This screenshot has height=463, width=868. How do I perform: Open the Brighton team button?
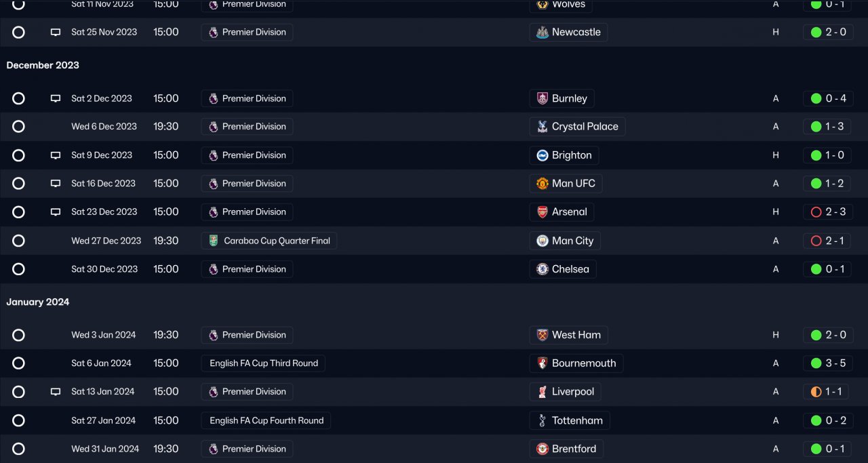[564, 155]
